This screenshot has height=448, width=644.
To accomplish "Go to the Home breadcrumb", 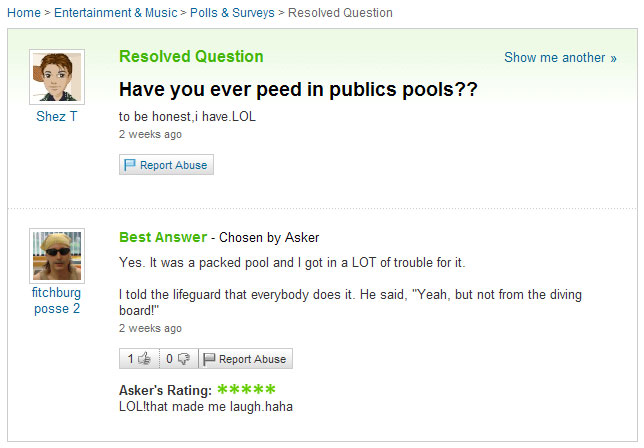I will click(x=23, y=13).
